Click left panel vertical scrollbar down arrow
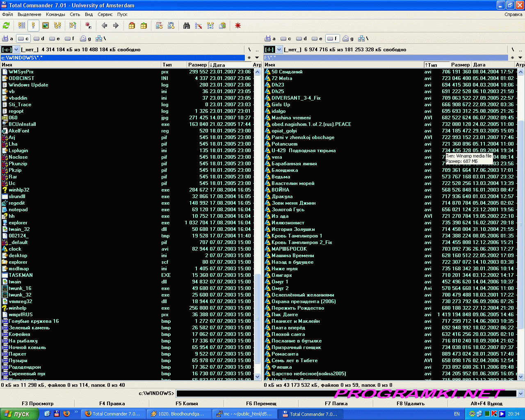Viewport: 525px width, 420px height. 258,377
